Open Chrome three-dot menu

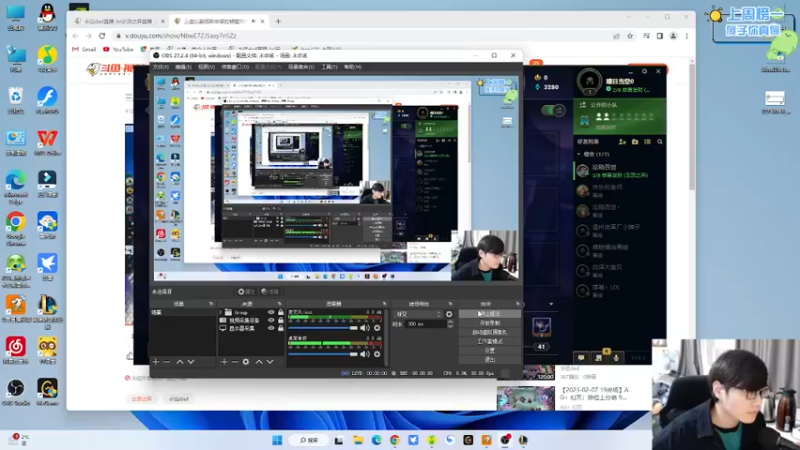pos(687,36)
